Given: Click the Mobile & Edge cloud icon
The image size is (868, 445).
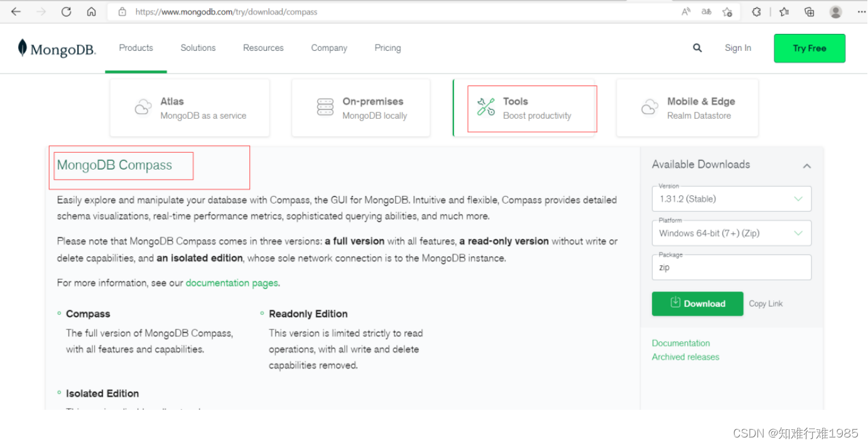Looking at the screenshot, I should pos(649,107).
